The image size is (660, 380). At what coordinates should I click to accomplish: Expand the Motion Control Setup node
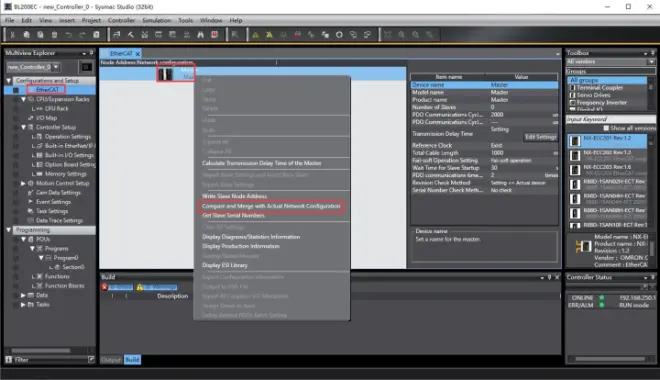[x=23, y=183]
